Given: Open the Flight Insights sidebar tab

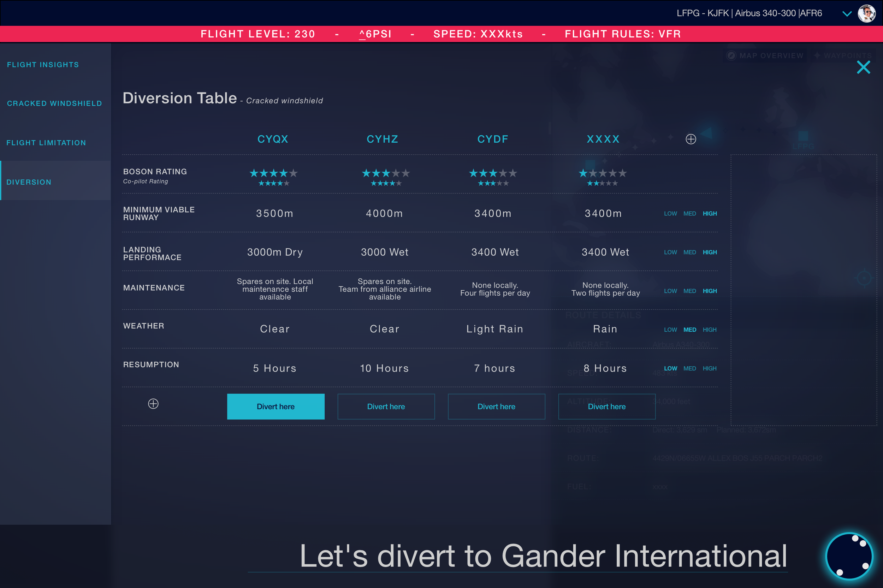Looking at the screenshot, I should point(43,65).
